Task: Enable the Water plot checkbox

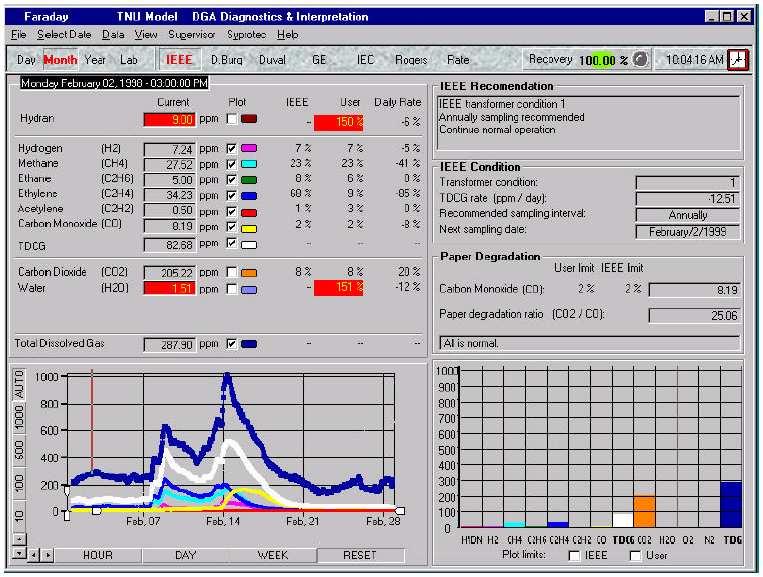Action: 232,289
